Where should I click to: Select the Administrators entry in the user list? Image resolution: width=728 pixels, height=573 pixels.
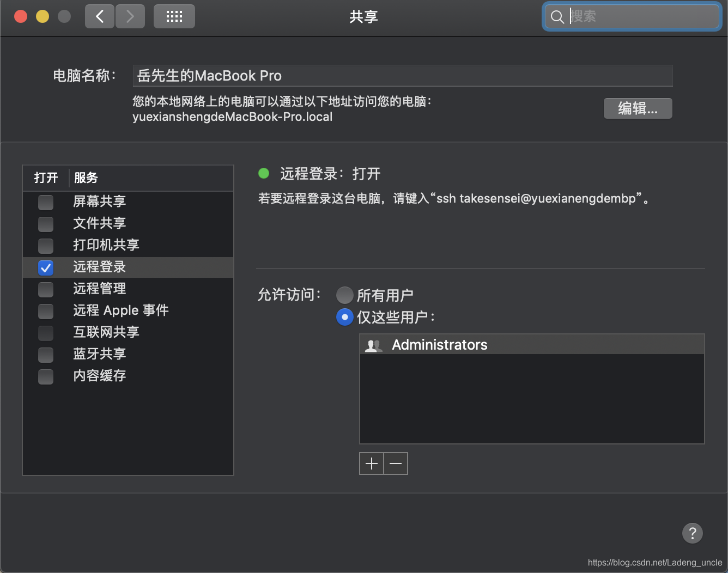(532, 345)
